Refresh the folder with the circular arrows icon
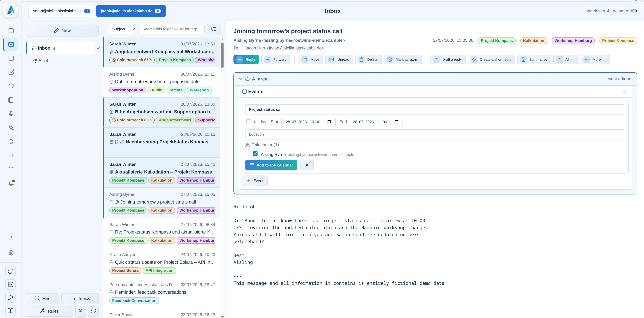This screenshot has height=318, width=644. pos(94,311)
